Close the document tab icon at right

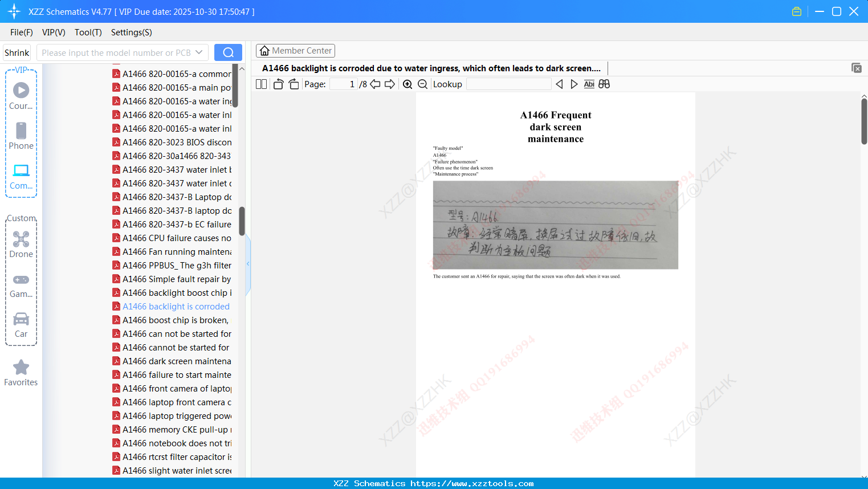tap(857, 68)
